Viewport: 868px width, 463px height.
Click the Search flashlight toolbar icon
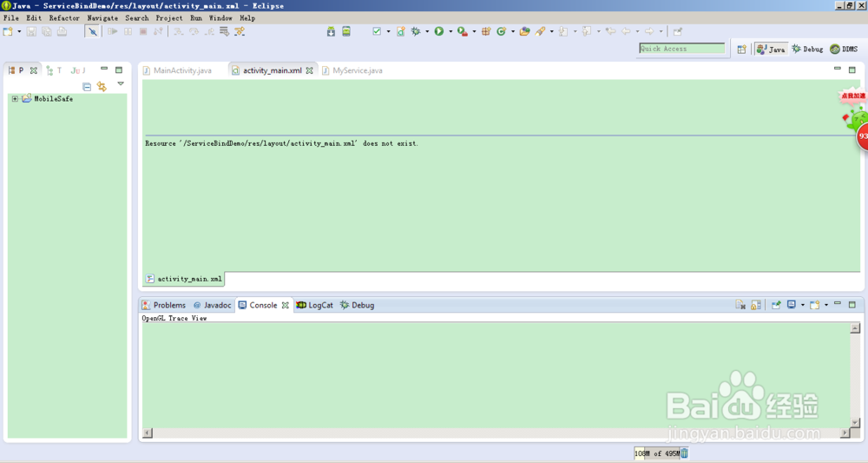click(x=540, y=31)
